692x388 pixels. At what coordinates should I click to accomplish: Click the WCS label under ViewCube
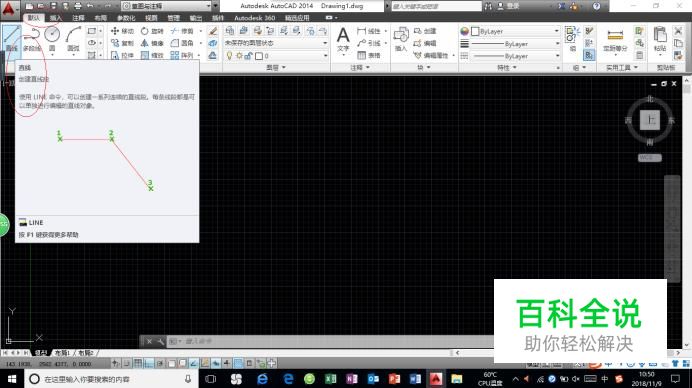coord(650,158)
